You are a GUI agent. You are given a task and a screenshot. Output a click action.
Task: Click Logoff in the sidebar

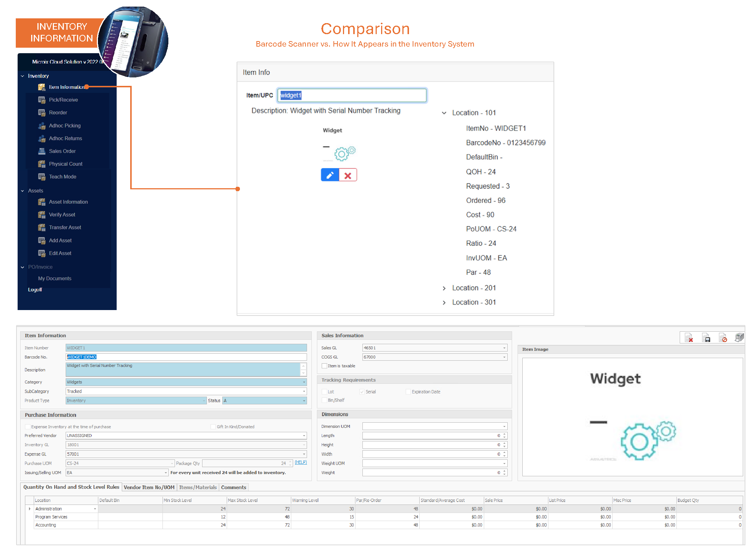click(35, 290)
